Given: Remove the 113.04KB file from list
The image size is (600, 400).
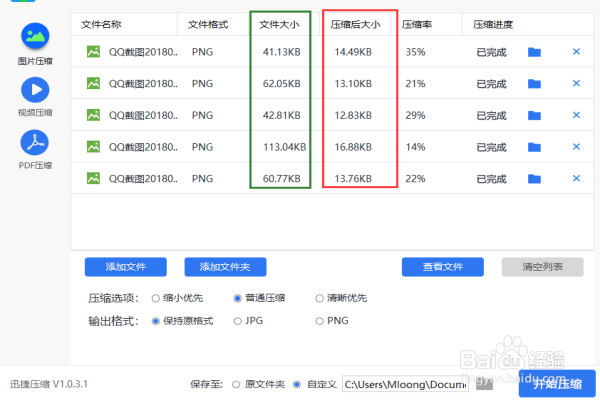Looking at the screenshot, I should pyautogui.click(x=576, y=147).
